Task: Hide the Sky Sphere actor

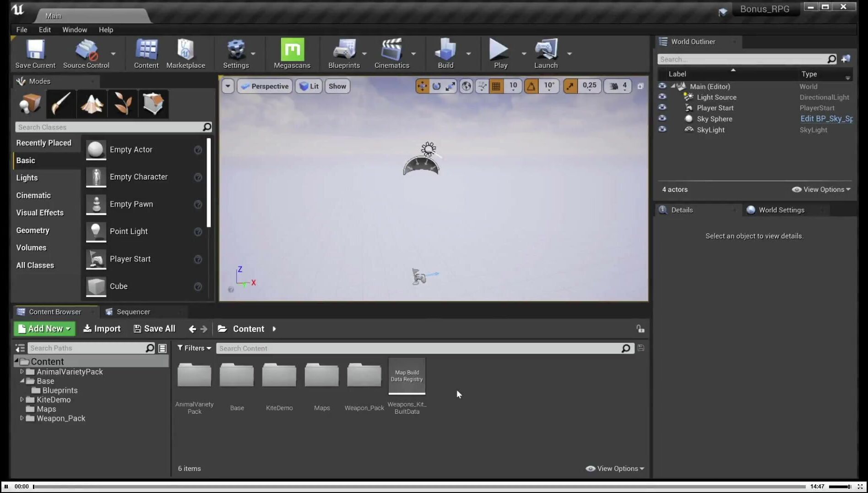Action: pyautogui.click(x=662, y=119)
